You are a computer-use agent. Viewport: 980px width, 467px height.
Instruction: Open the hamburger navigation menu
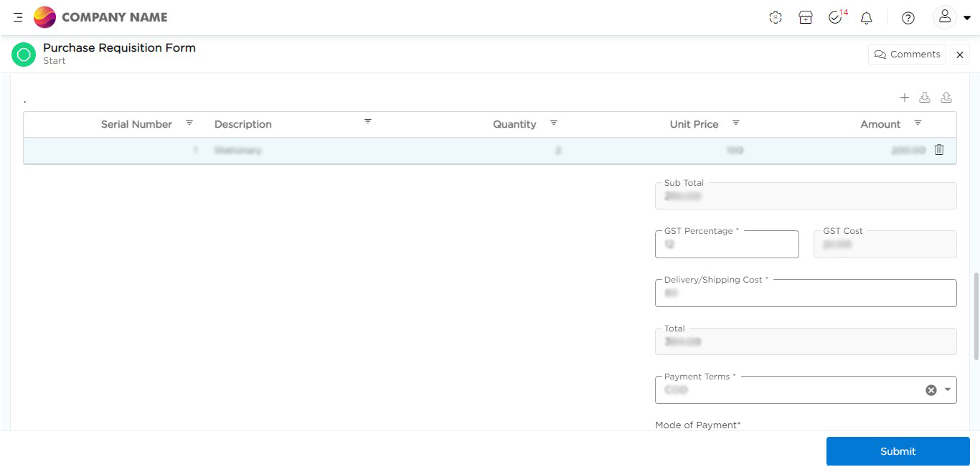click(18, 17)
